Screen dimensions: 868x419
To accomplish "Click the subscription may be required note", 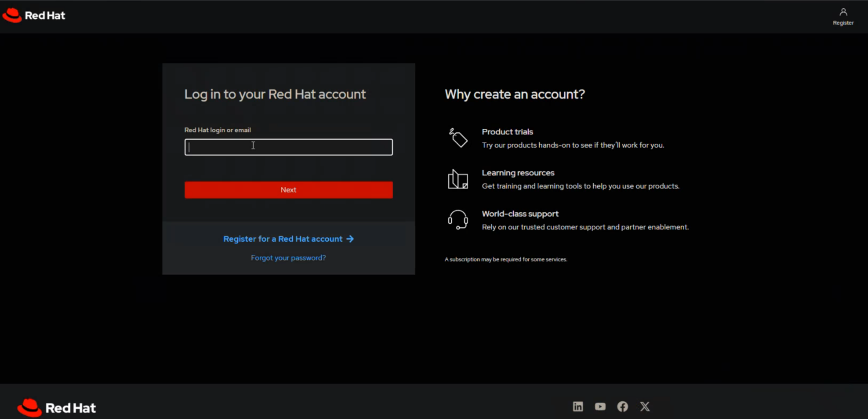I will (x=506, y=259).
